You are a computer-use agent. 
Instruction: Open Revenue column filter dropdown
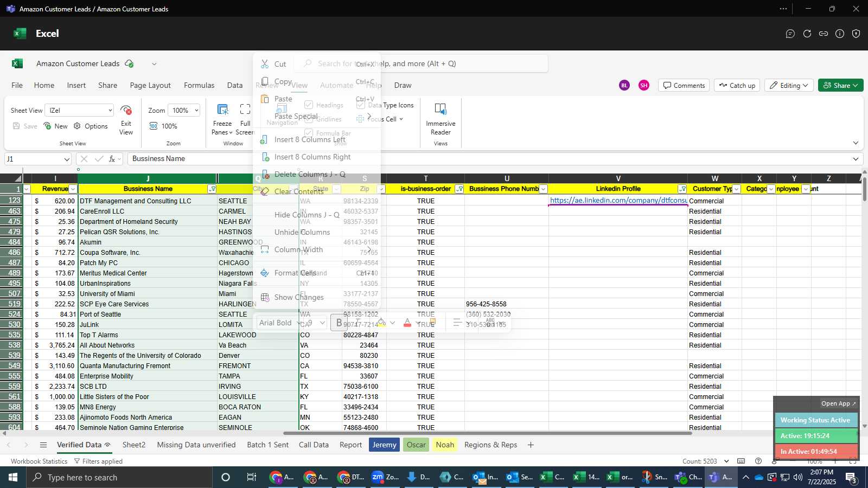[73, 189]
